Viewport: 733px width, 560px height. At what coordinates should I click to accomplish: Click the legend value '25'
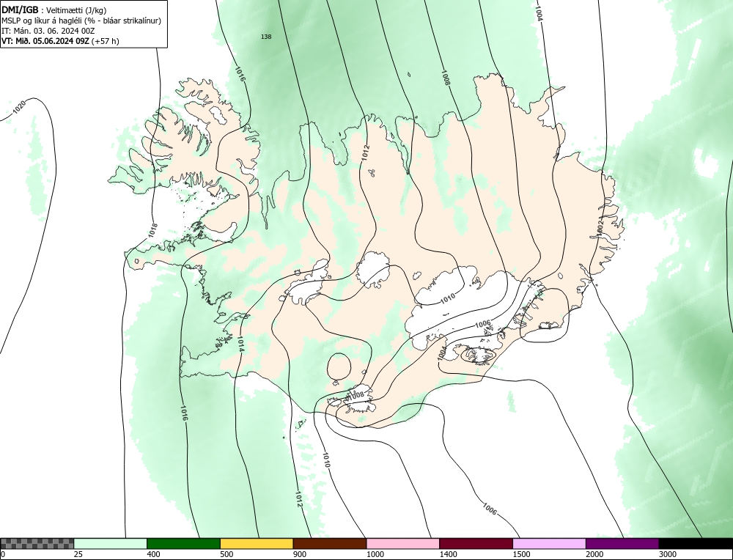78,554
